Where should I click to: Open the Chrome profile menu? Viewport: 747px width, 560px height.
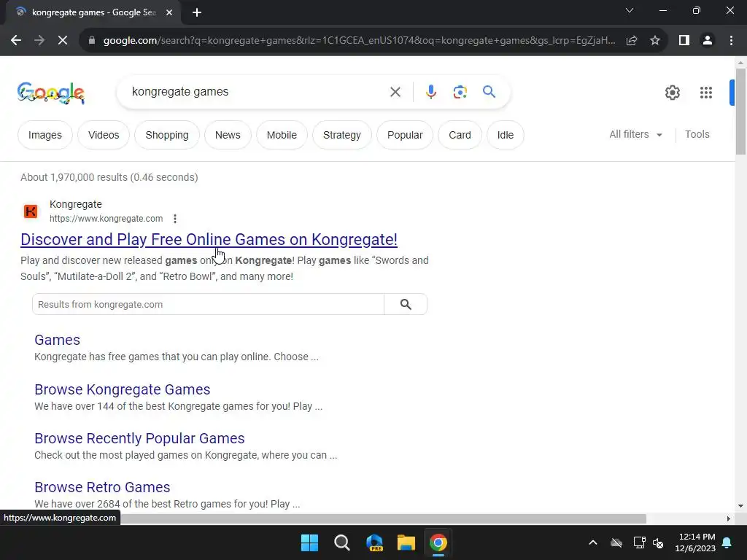[x=708, y=41]
